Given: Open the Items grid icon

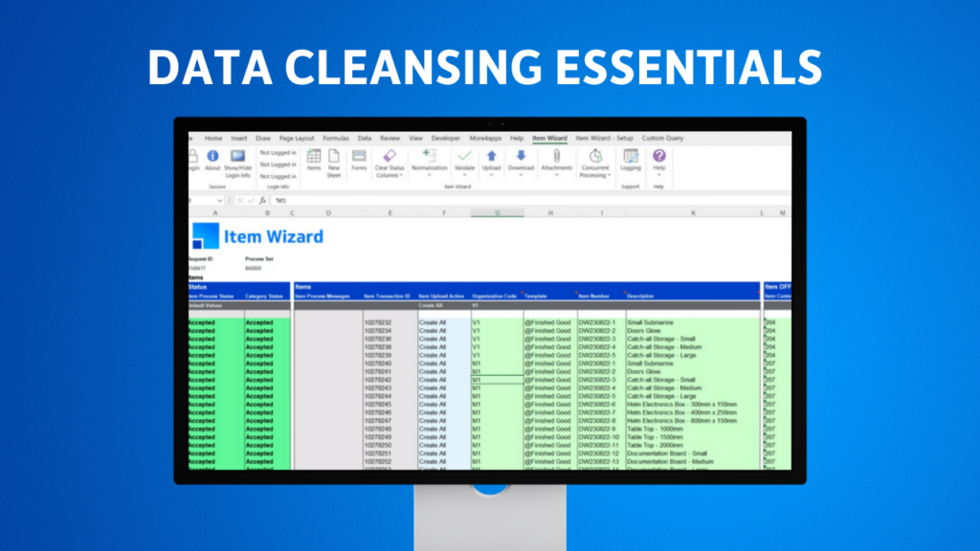Looking at the screenshot, I should (314, 156).
